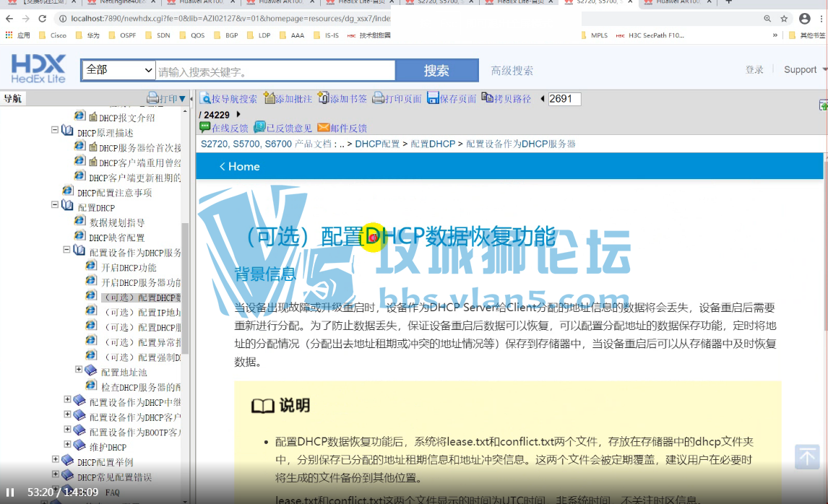The image size is (828, 504).
Task: Print the page using 打印页面
Action: point(378,98)
